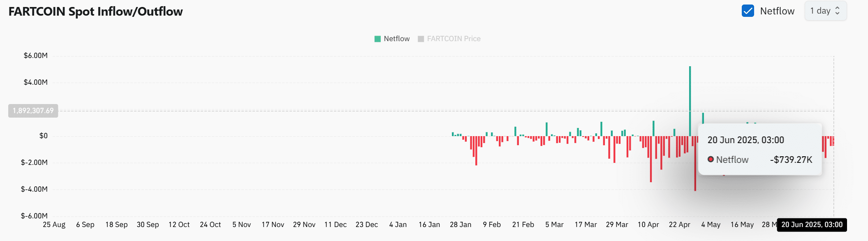This screenshot has height=241, width=868.
Task: Click the grey FARTCOIN Price legend square
Action: tap(421, 38)
